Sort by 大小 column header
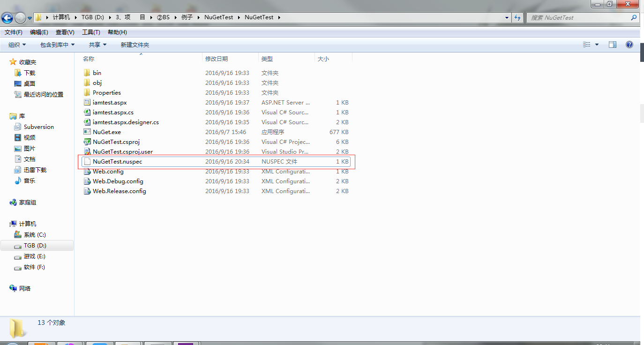The width and height of the screenshot is (644, 345). click(323, 59)
